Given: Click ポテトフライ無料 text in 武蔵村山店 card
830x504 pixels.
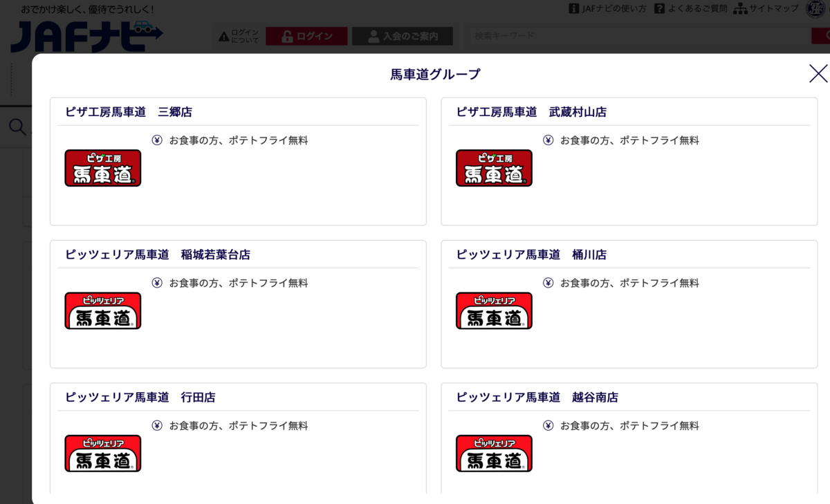Looking at the screenshot, I should point(659,140).
